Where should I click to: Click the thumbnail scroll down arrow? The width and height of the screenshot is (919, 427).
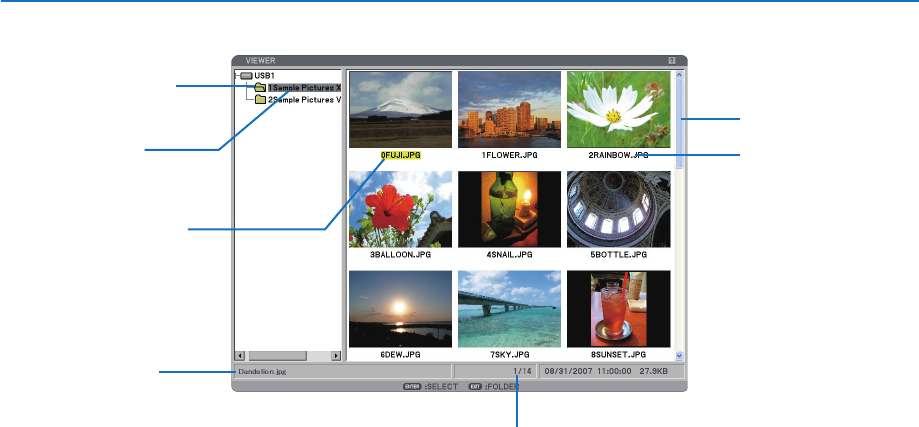point(679,355)
